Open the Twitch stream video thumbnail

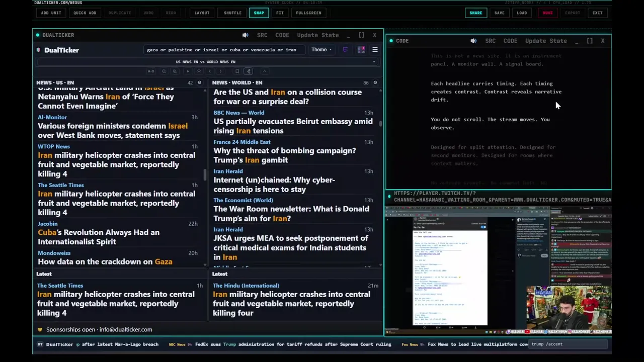click(x=499, y=269)
